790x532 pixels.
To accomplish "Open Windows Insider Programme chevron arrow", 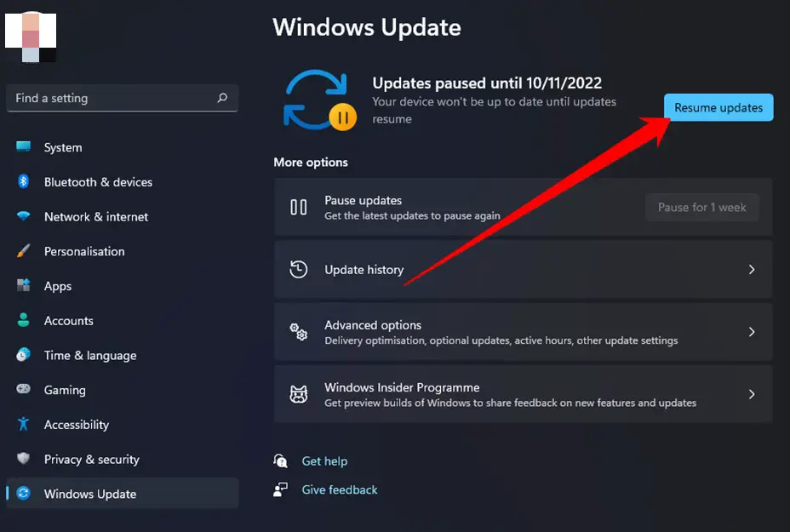I will [x=751, y=394].
